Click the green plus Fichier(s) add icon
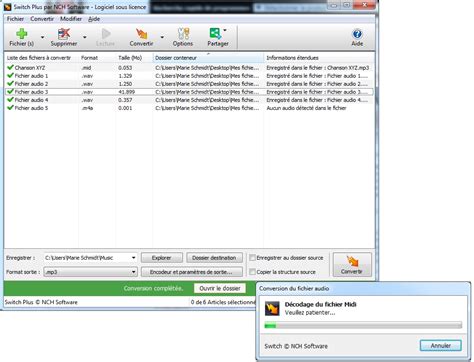 (x=22, y=34)
